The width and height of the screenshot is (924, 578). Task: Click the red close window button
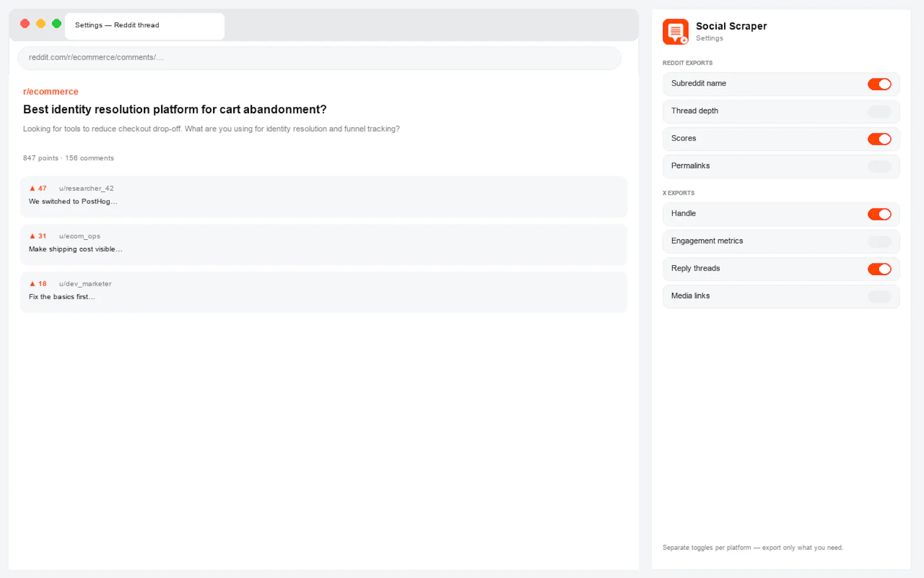(x=25, y=24)
